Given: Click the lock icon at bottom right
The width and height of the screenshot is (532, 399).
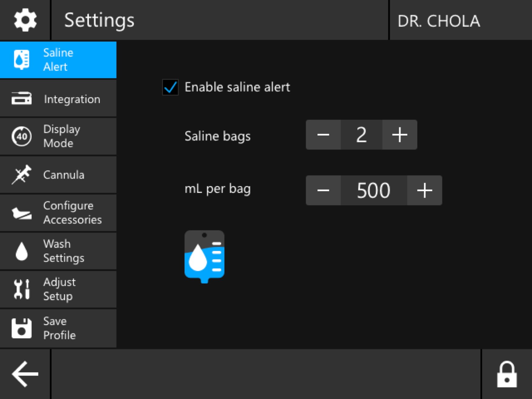Looking at the screenshot, I should (507, 374).
